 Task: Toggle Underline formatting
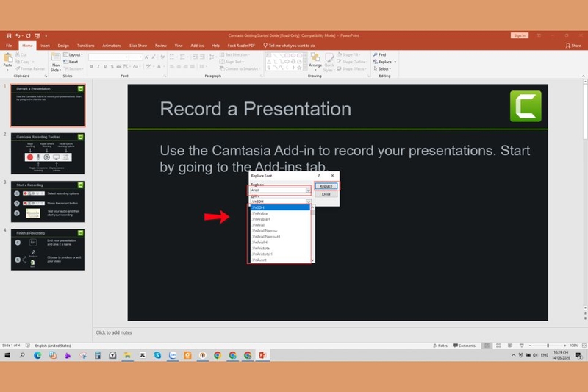coord(105,67)
